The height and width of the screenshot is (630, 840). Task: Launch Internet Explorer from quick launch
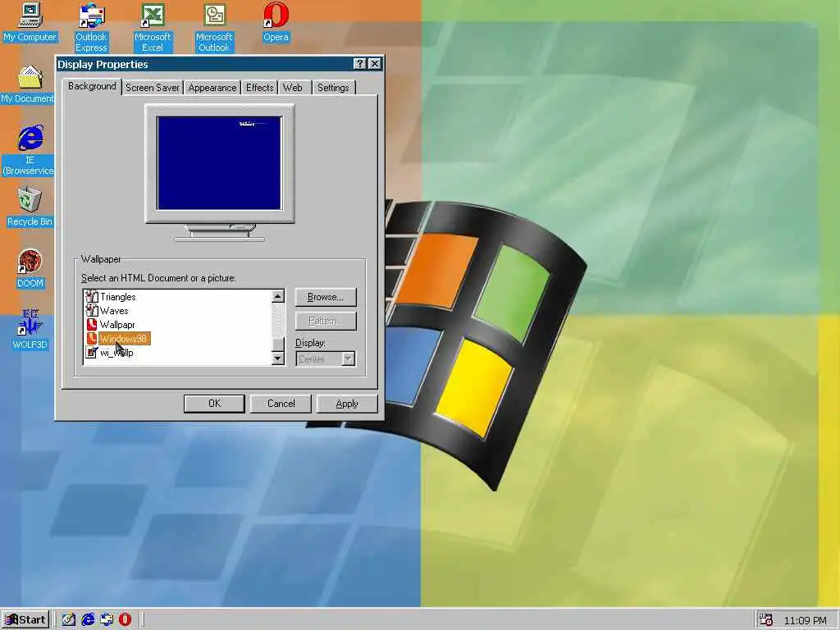click(88, 619)
